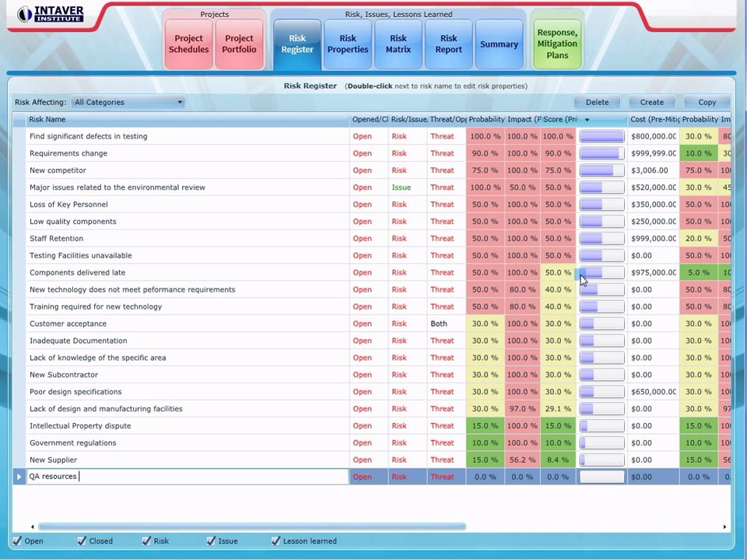Click the score bar for New competitor row

tap(601, 170)
